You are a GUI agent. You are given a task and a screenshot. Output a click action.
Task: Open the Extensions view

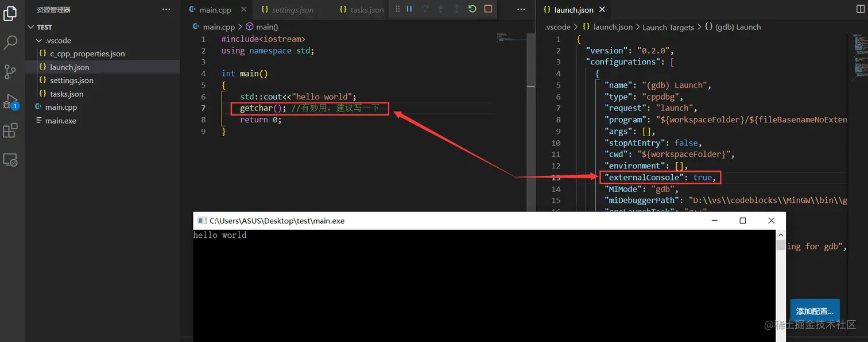pos(10,130)
